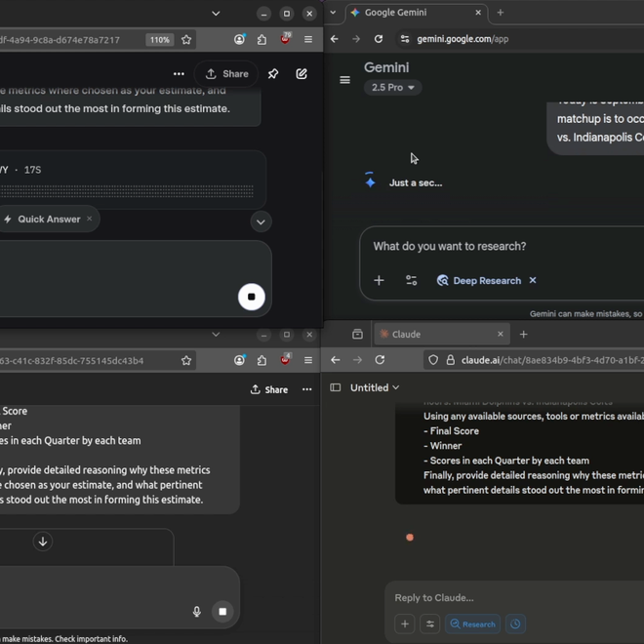Open Claude tools sliders button
The image size is (644, 644).
pyautogui.click(x=430, y=624)
